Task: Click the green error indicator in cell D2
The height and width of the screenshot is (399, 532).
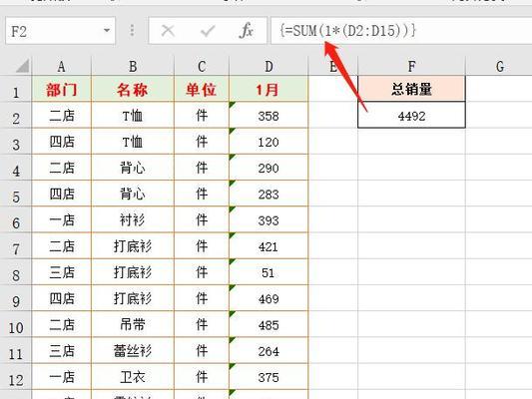Action: point(233,105)
